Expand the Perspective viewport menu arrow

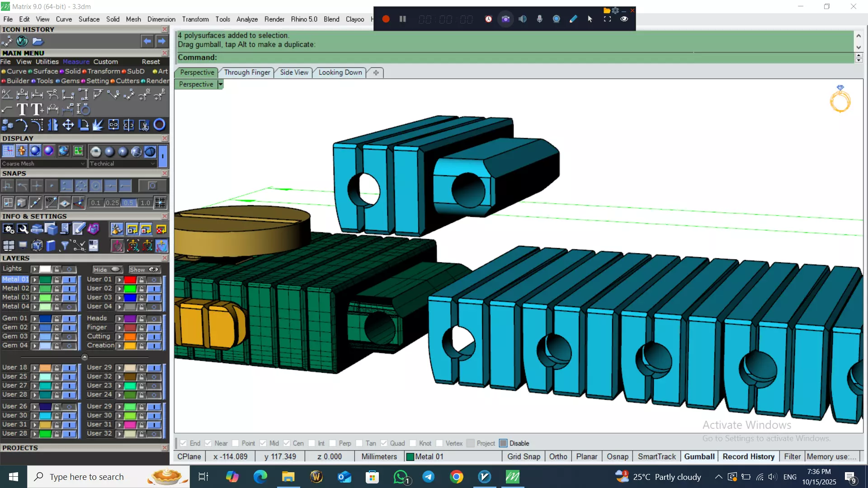(x=221, y=84)
